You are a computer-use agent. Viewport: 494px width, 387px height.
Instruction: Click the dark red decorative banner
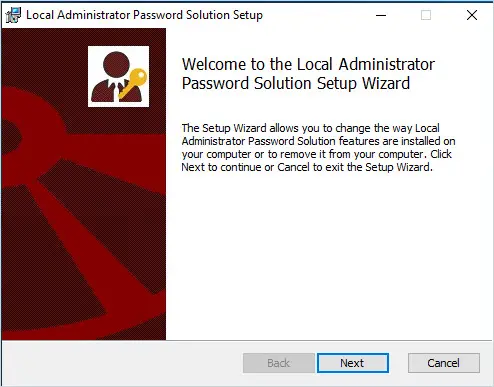(84, 184)
